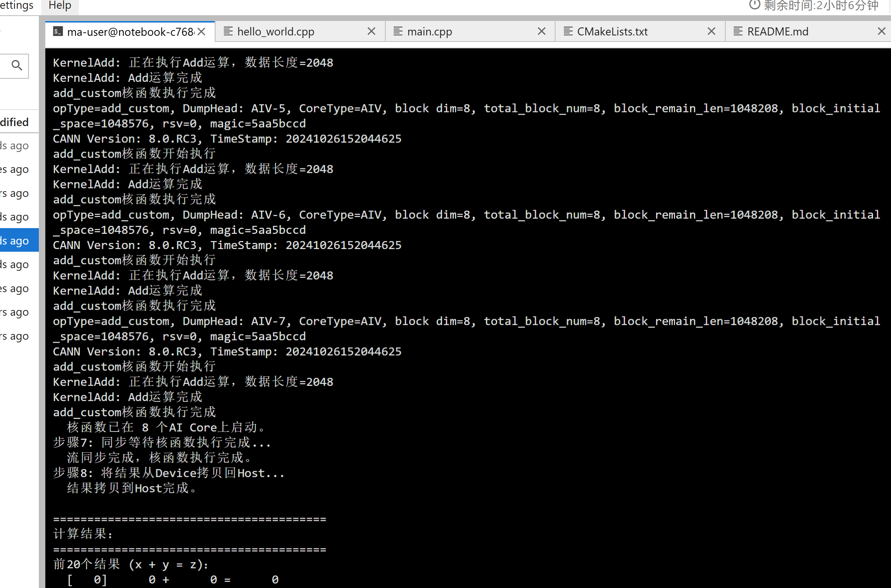Viewport: 891px width, 588px height.
Task: Open the CMakeLists.txt tab
Action: pyautogui.click(x=612, y=32)
